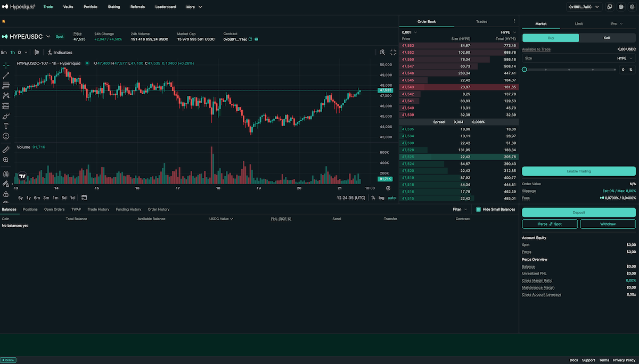Select the trend line drawing tool
Screen dimensions: 639x364
[6, 75]
